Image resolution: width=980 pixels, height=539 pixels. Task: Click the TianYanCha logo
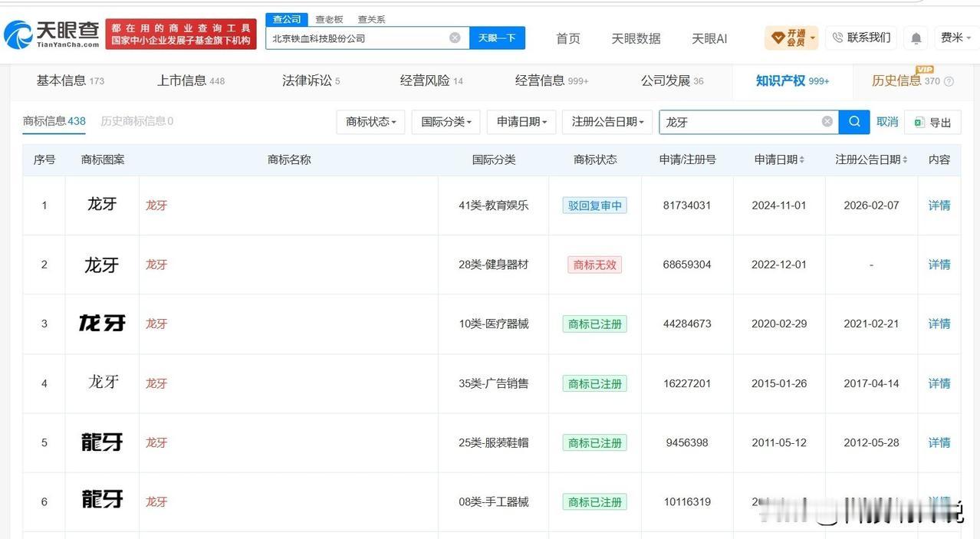click(51, 34)
